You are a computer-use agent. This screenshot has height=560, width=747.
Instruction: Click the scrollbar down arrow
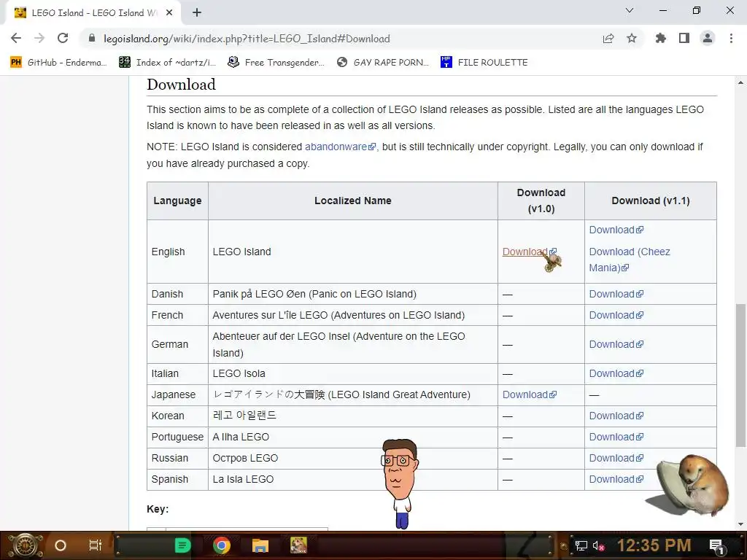741,524
